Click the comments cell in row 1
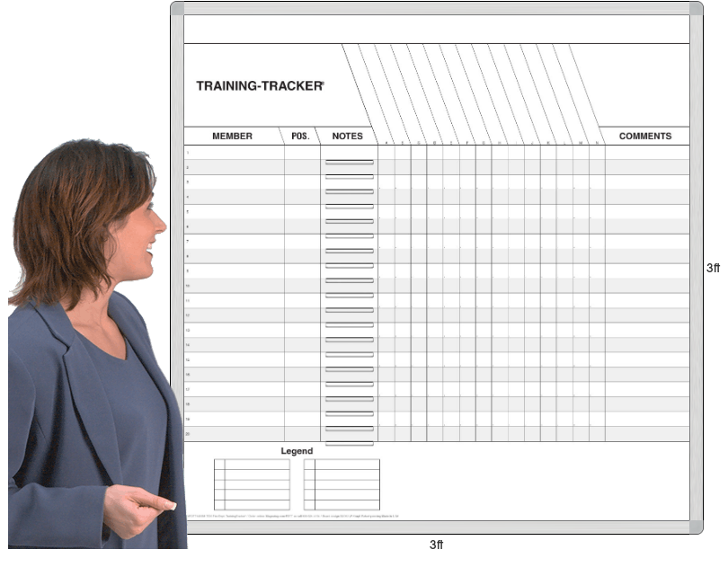The width and height of the screenshot is (728, 567). pos(646,153)
